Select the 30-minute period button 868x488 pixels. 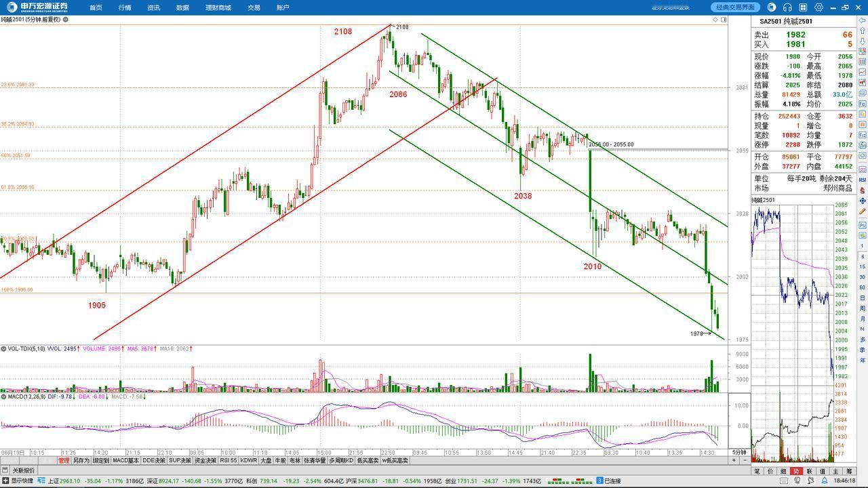pos(862,277)
